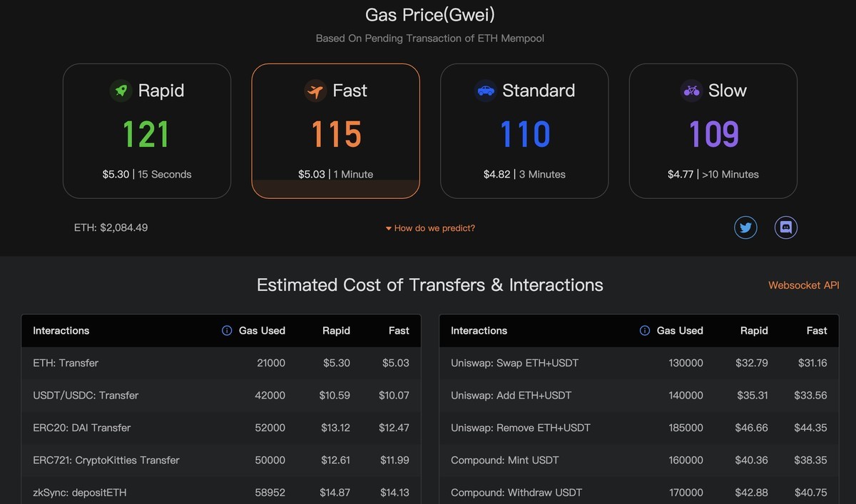Viewport: 856px width, 504px height.
Task: Click 'Uniswap: Remove ETH+USDT' row label
Action: (521, 428)
